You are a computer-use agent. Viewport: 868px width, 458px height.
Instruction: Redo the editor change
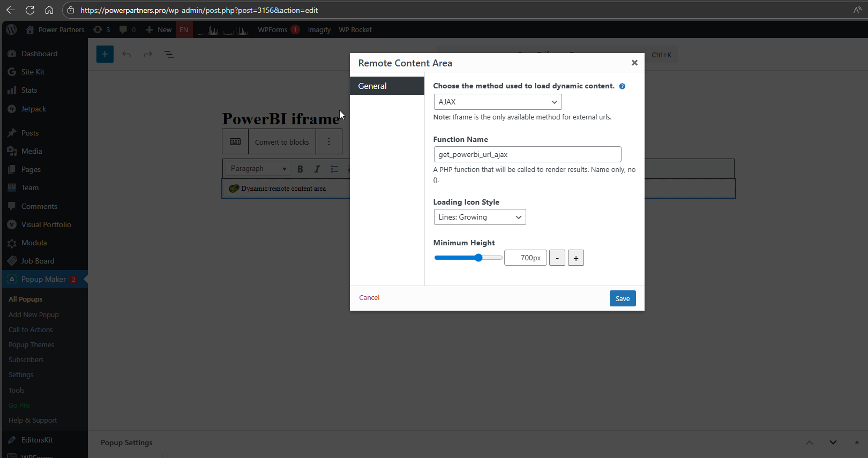tap(148, 54)
